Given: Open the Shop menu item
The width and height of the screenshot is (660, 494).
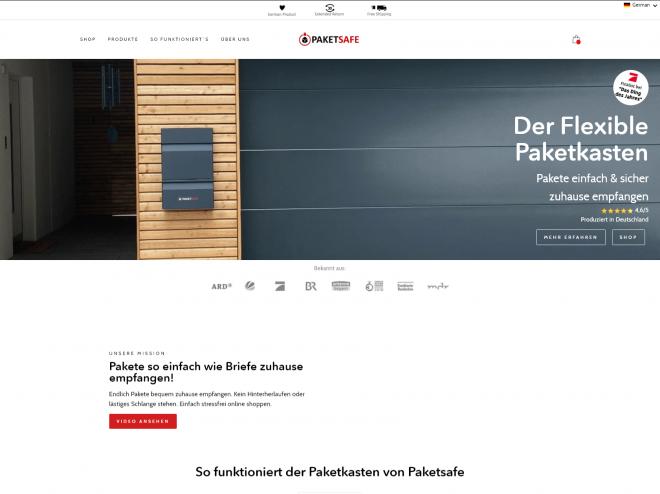Looking at the screenshot, I should (x=88, y=39).
